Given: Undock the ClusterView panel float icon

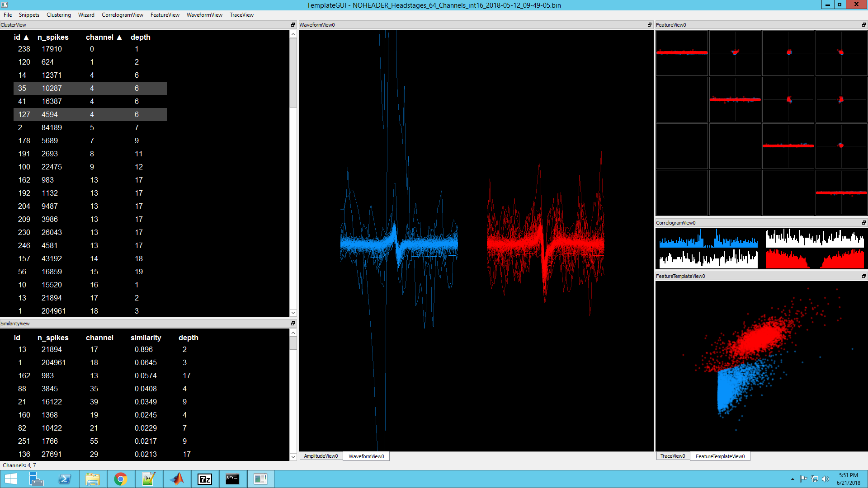Looking at the screenshot, I should point(292,25).
